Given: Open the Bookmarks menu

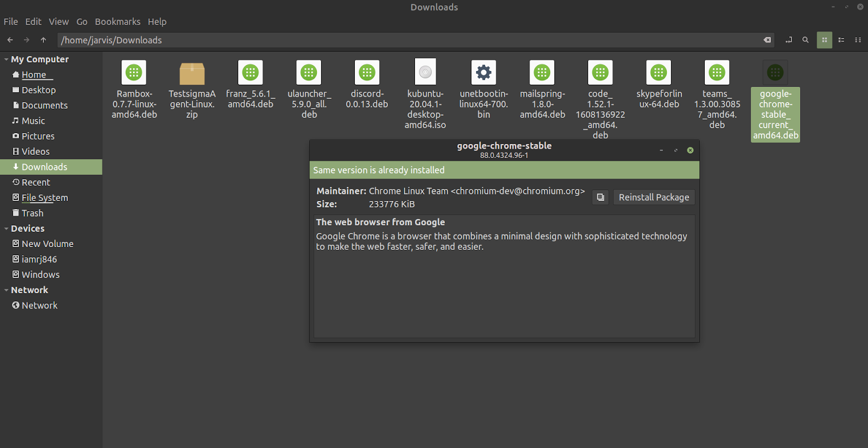Looking at the screenshot, I should [x=117, y=22].
